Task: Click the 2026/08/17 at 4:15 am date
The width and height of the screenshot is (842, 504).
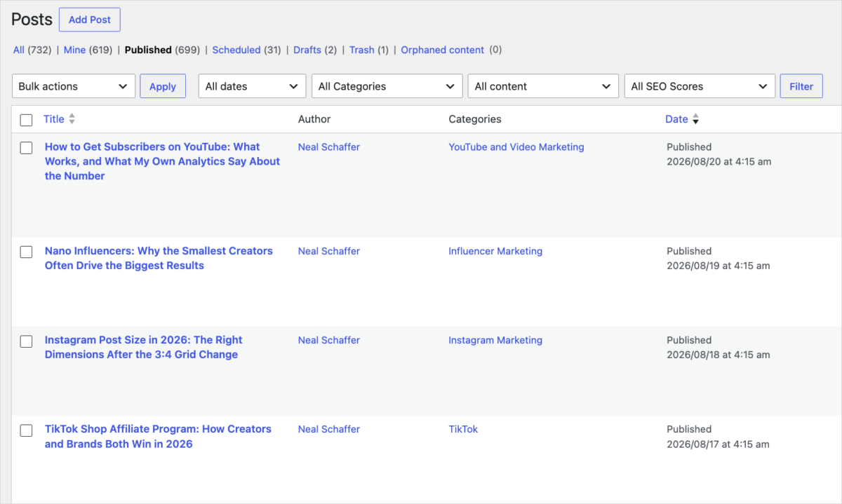Action: point(718,444)
